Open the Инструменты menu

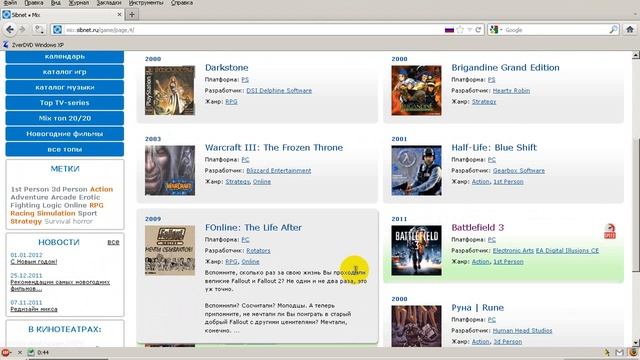pyautogui.click(x=146, y=3)
